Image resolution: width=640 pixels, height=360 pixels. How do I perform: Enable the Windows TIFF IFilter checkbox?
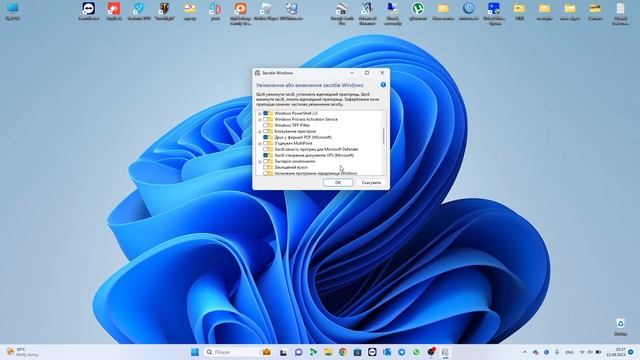coord(266,125)
